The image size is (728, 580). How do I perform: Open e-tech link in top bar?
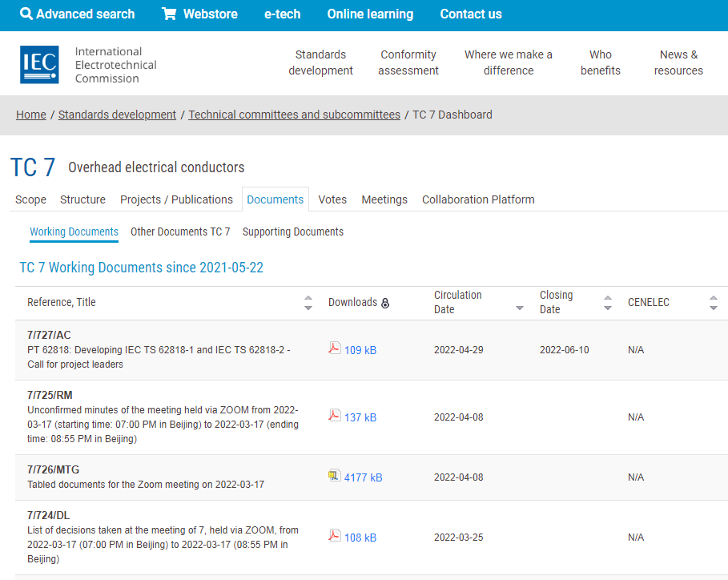[282, 14]
